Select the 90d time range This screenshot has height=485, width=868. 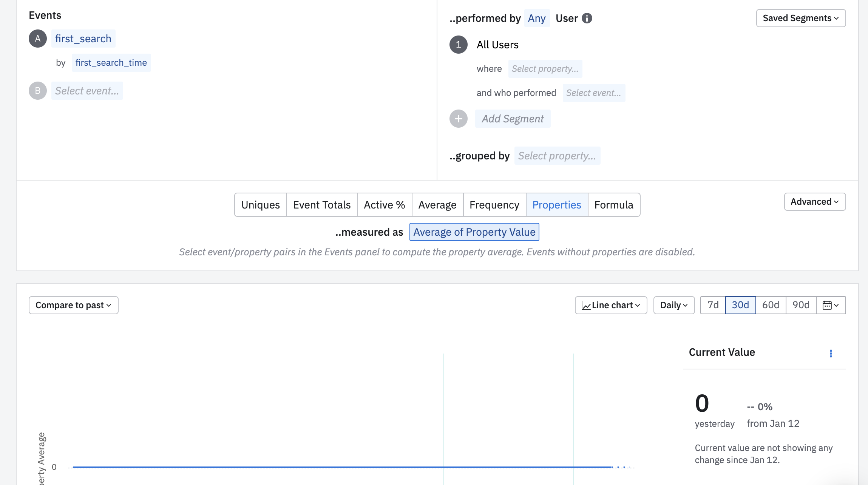click(x=801, y=305)
